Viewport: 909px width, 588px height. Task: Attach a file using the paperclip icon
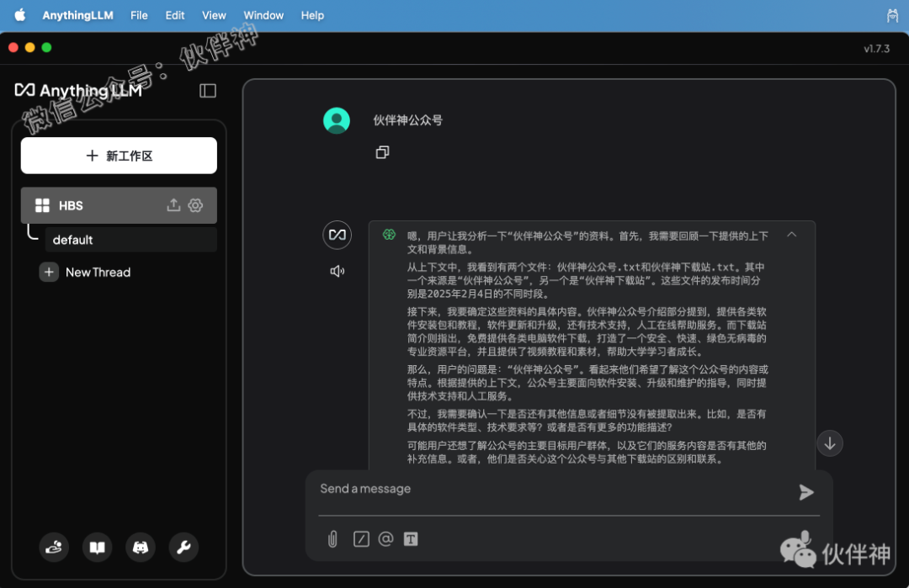(332, 539)
